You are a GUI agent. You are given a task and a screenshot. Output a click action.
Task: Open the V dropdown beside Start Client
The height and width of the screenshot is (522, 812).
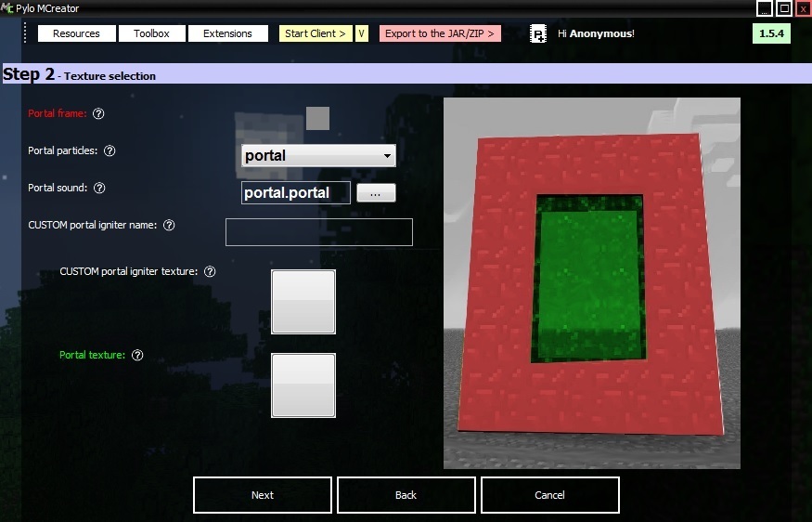click(x=361, y=33)
